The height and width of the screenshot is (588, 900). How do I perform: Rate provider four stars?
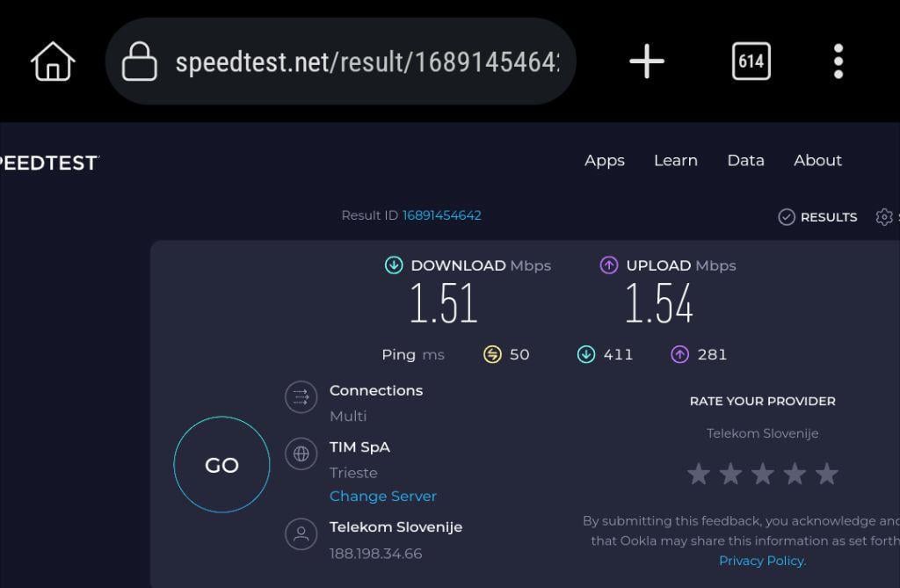click(795, 474)
